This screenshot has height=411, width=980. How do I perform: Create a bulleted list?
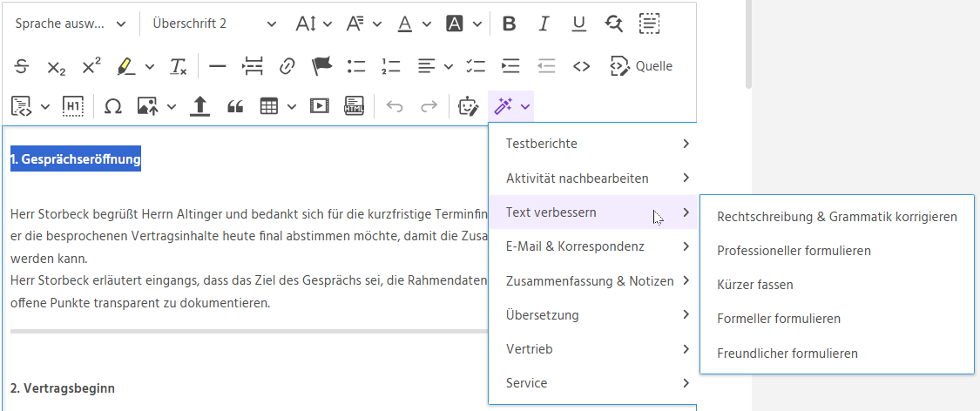click(356, 66)
